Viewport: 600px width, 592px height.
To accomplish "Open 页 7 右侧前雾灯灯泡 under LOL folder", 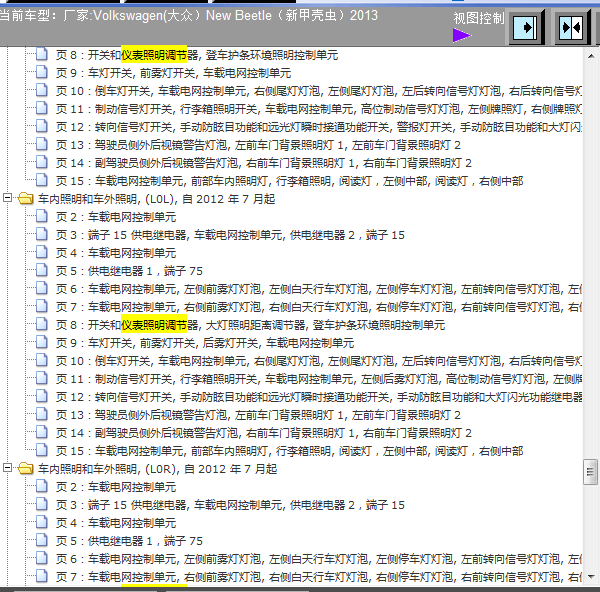I will pyautogui.click(x=319, y=307).
